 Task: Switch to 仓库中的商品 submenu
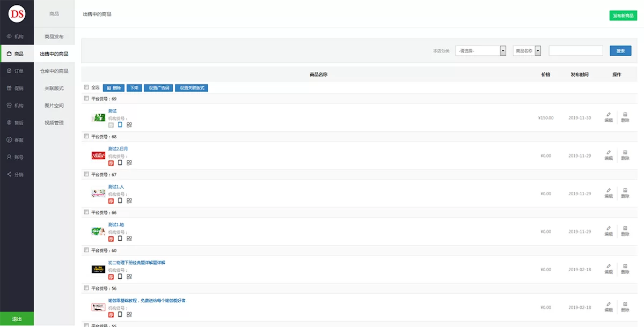(x=54, y=71)
